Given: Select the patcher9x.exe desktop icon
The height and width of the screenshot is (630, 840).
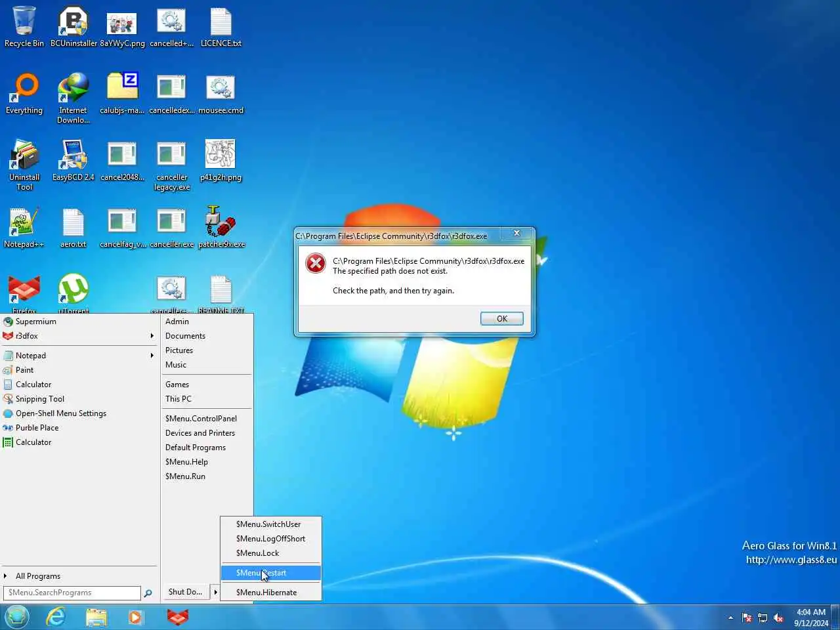Looking at the screenshot, I should (221, 228).
